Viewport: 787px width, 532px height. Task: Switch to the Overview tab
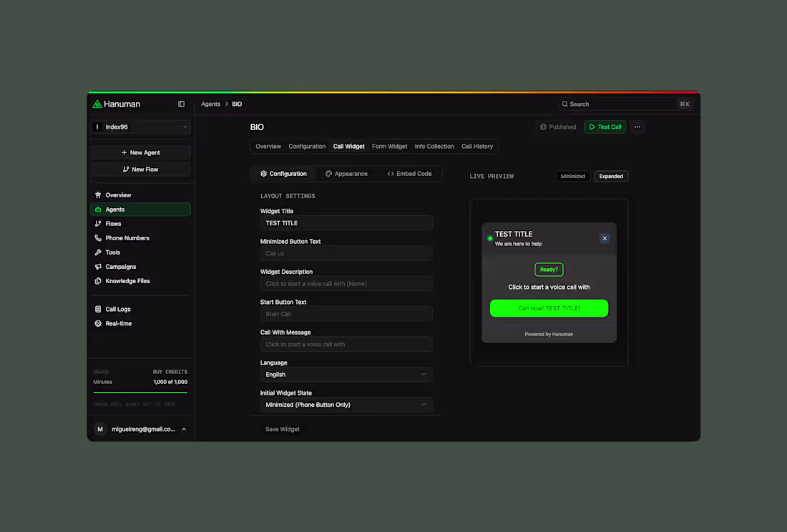click(268, 147)
